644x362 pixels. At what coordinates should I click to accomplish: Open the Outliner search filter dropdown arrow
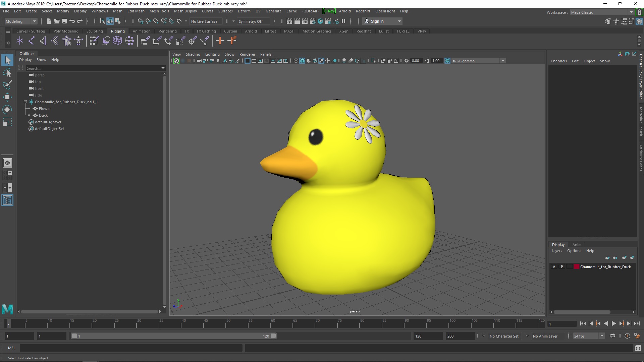click(x=163, y=68)
